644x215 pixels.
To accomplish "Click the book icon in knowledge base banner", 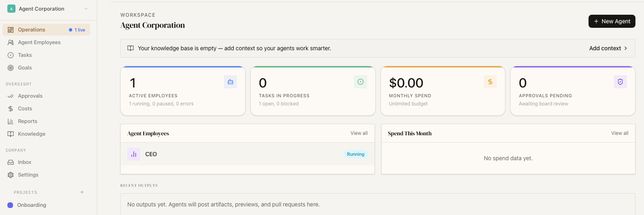I will point(131,48).
